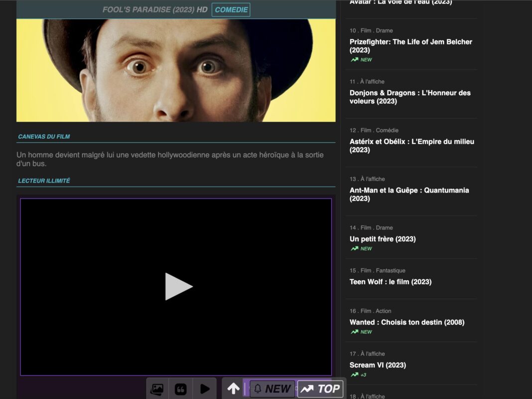Click the +3 trend badge under Scream VI

[359, 375]
